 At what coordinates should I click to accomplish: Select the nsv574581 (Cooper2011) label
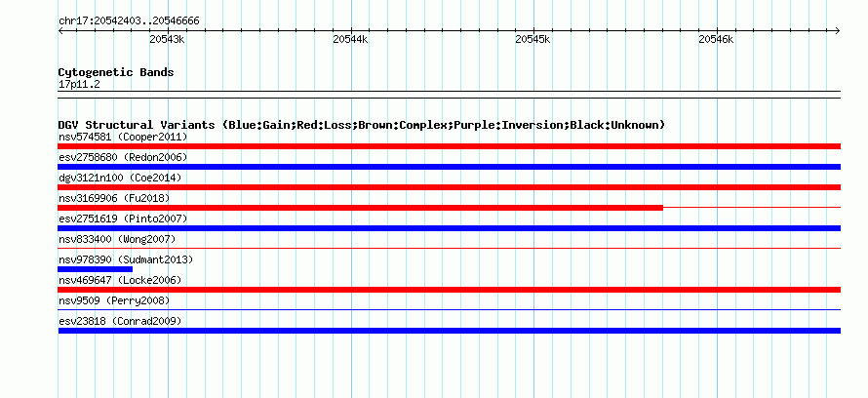(x=123, y=137)
